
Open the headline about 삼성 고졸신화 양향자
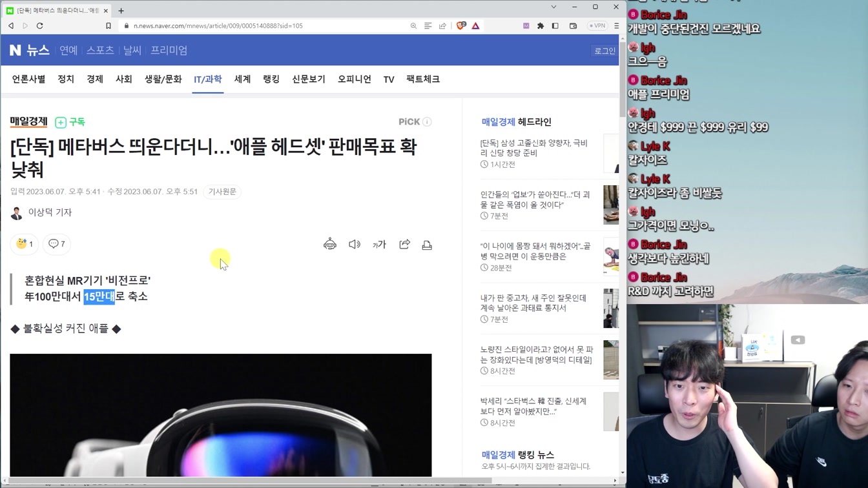(534, 148)
